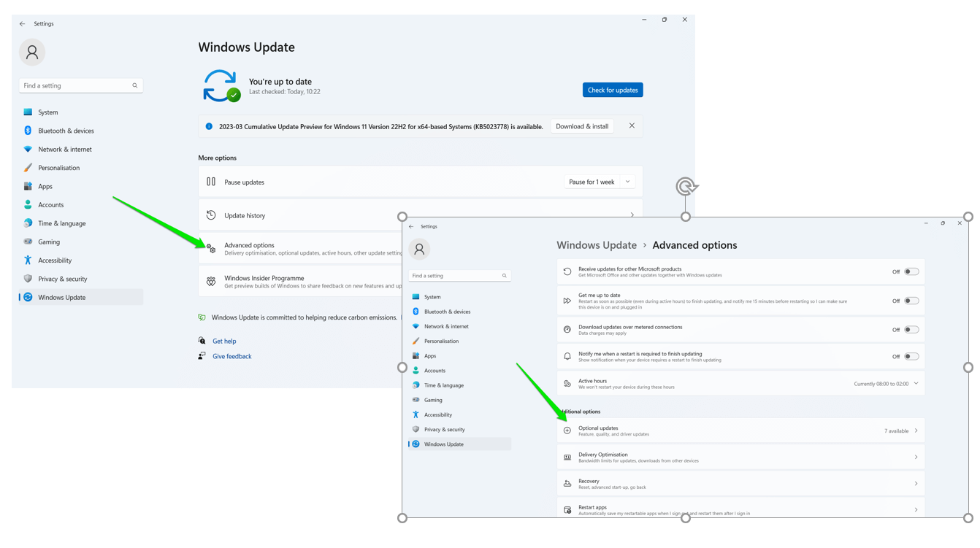The width and height of the screenshot is (980, 548).
Task: Open Optional updates via its right chevron
Action: (x=916, y=431)
